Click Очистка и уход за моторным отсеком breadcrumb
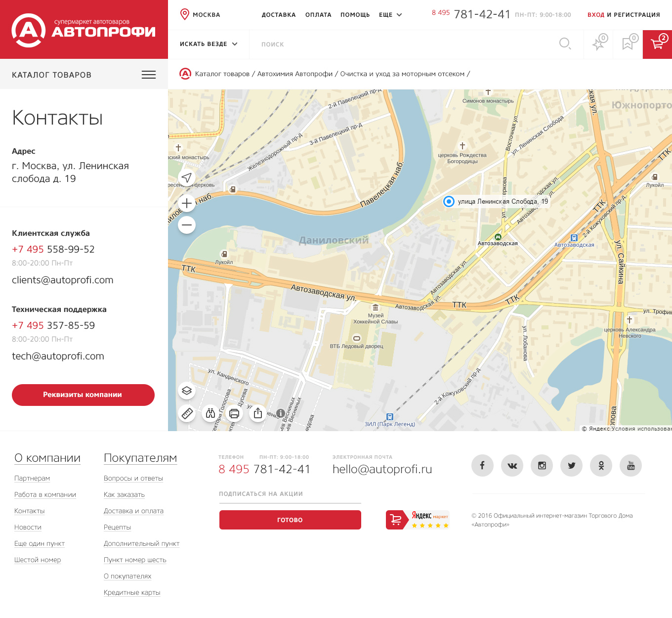This screenshot has width=672, height=618. [402, 74]
